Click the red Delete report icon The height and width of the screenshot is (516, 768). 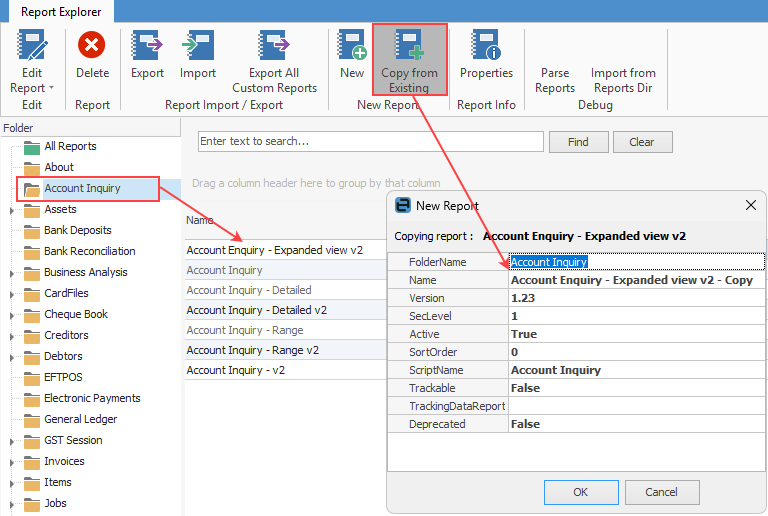(92, 45)
